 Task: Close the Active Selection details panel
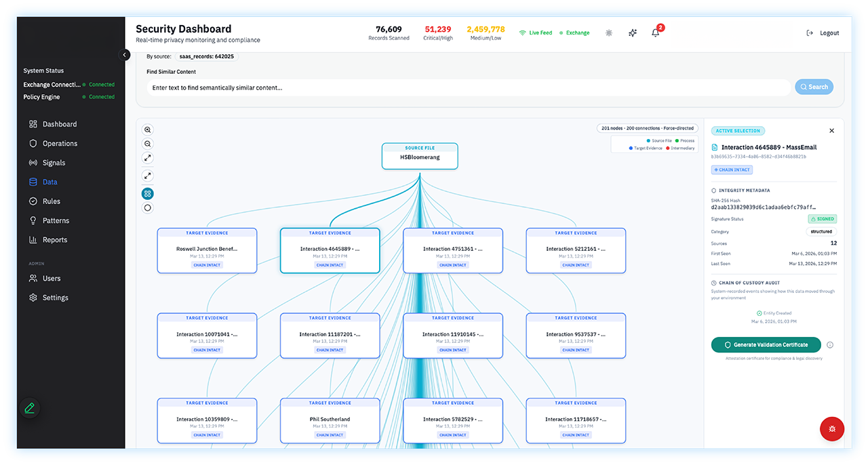(832, 131)
